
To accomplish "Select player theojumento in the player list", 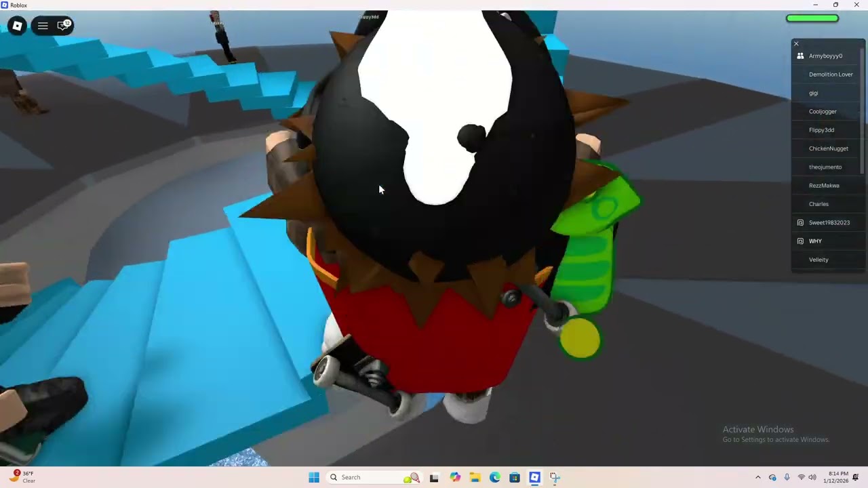I will (x=826, y=167).
